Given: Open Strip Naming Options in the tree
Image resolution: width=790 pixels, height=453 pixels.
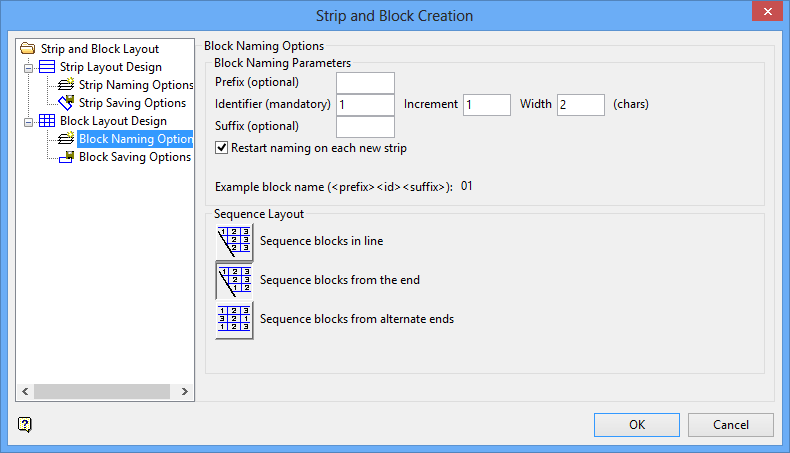Looking at the screenshot, I should click(x=135, y=85).
